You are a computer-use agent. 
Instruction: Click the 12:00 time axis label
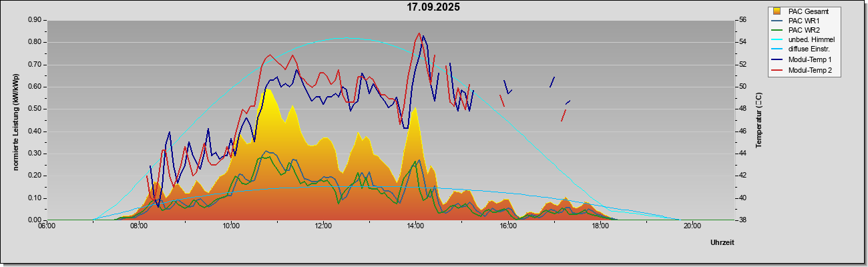coord(323,226)
